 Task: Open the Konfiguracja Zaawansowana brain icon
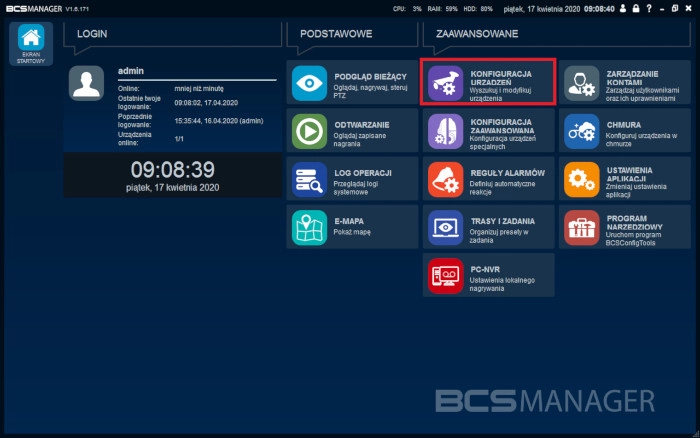[446, 131]
